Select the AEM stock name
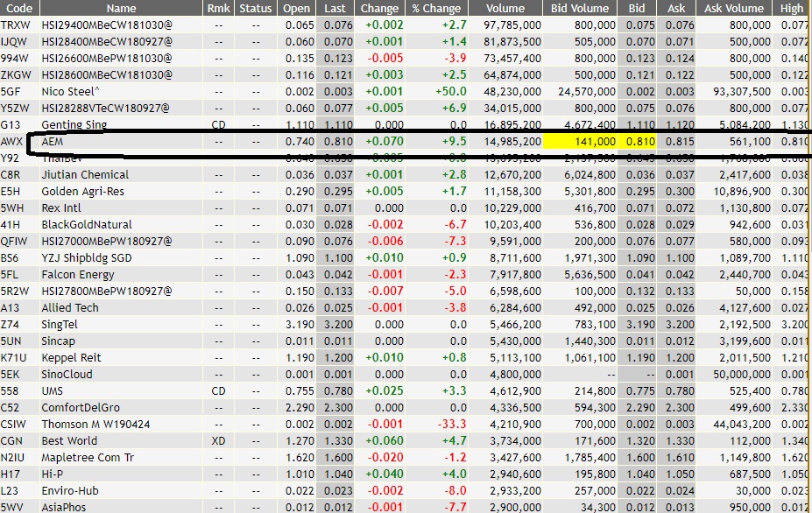812x513 pixels. 53,141
